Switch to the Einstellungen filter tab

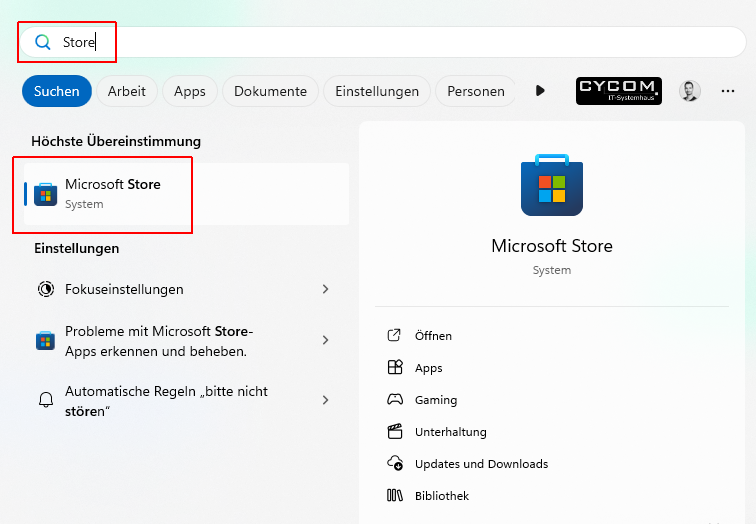(x=377, y=91)
